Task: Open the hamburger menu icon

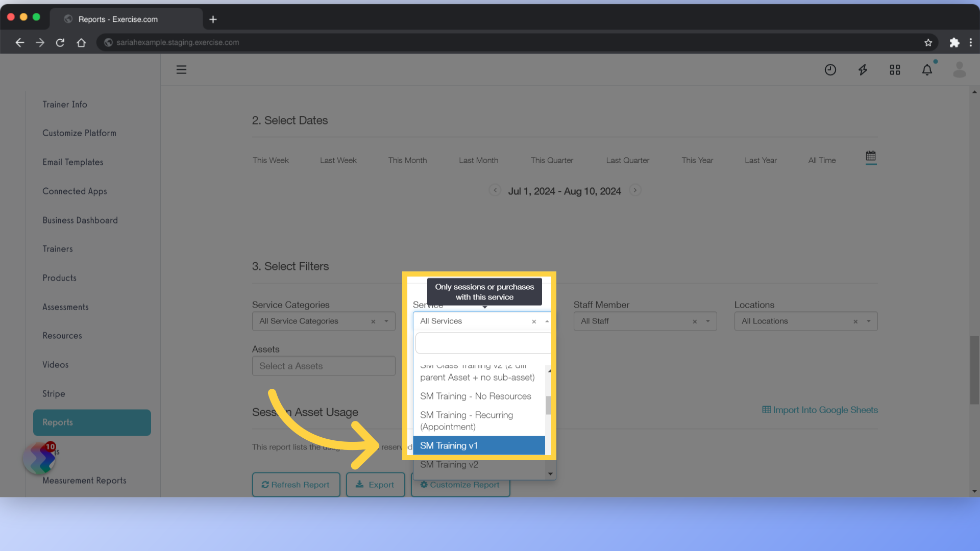Action: (x=181, y=69)
